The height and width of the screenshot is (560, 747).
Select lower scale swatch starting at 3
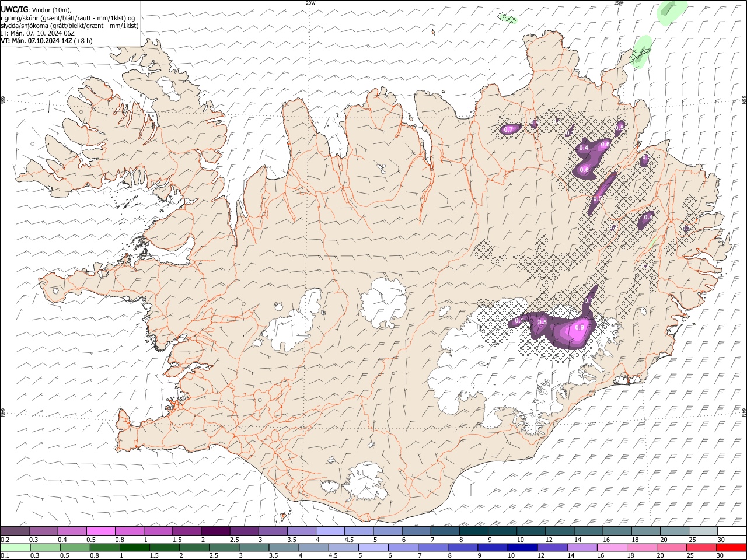pos(254,547)
